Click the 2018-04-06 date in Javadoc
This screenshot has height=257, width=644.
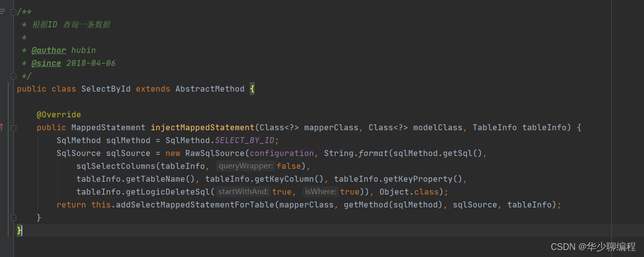coord(91,63)
